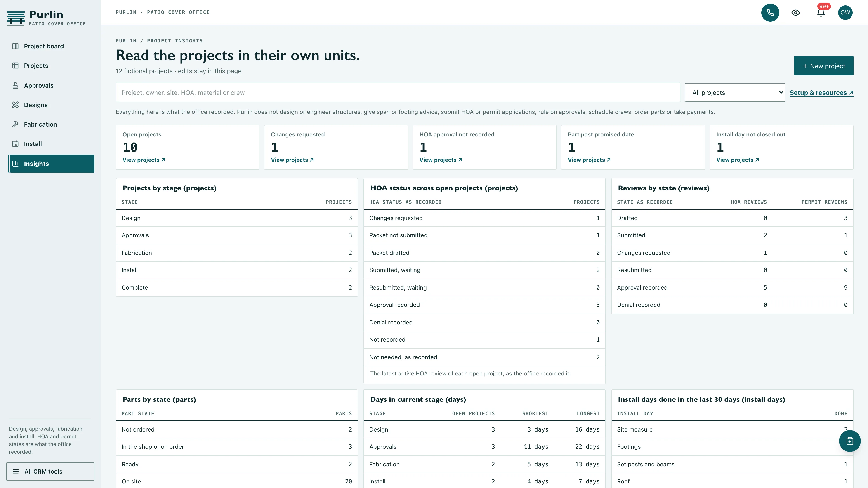Click the Designs ruler-pencil icon

[16, 105]
